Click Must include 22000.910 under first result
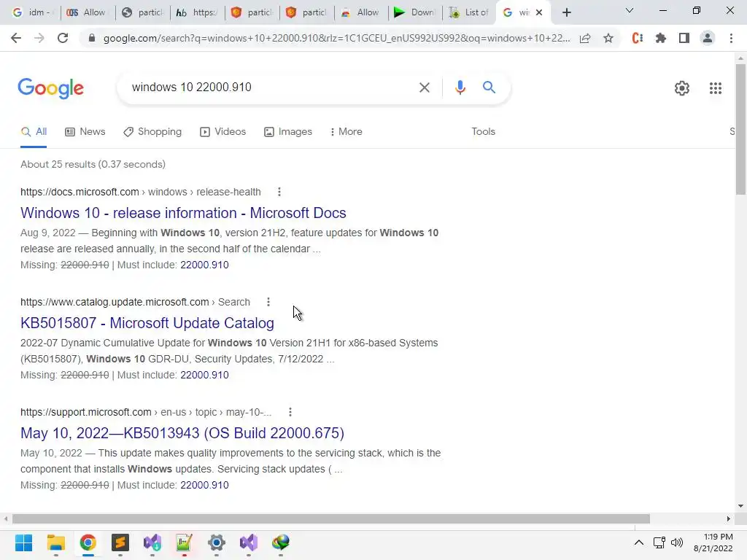The height and width of the screenshot is (560, 747). pyautogui.click(x=204, y=265)
